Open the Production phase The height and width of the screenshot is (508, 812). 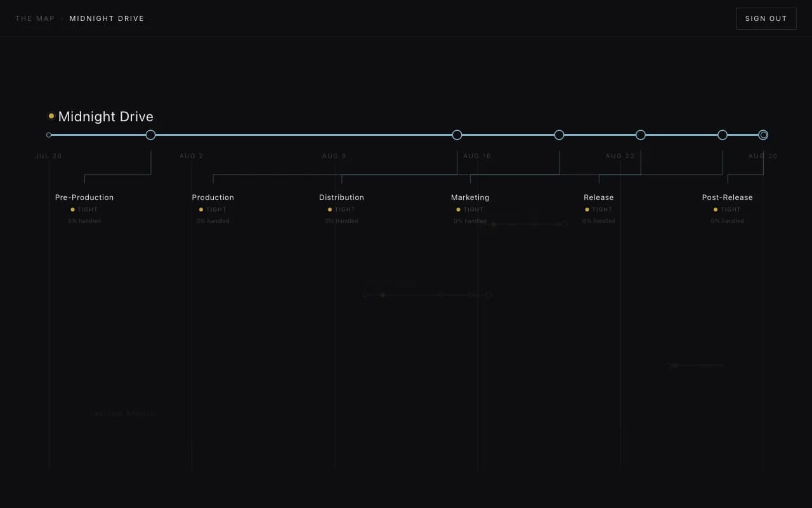(213, 197)
